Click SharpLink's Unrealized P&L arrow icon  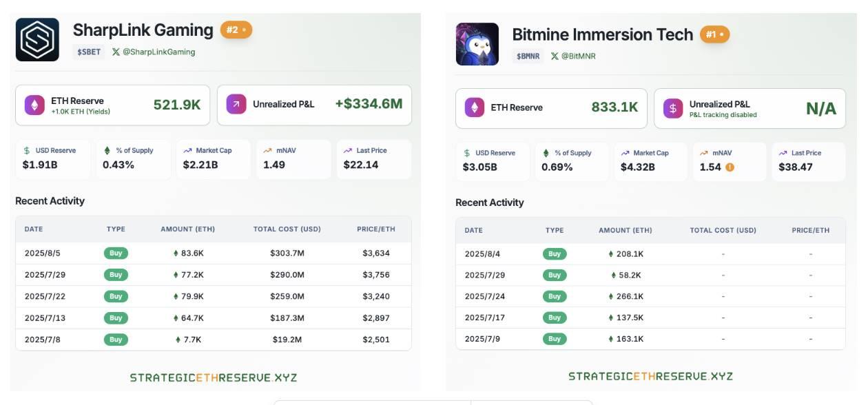click(236, 104)
